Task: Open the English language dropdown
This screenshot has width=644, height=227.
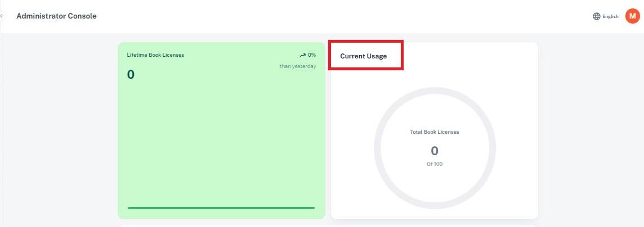Action: [x=610, y=16]
